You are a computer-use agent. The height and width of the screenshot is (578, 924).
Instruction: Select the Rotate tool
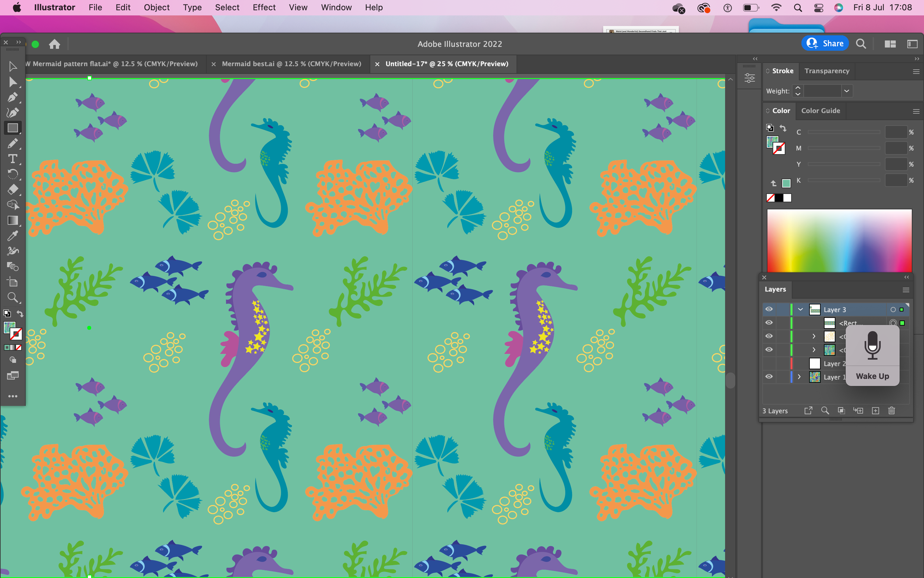pos(13,174)
